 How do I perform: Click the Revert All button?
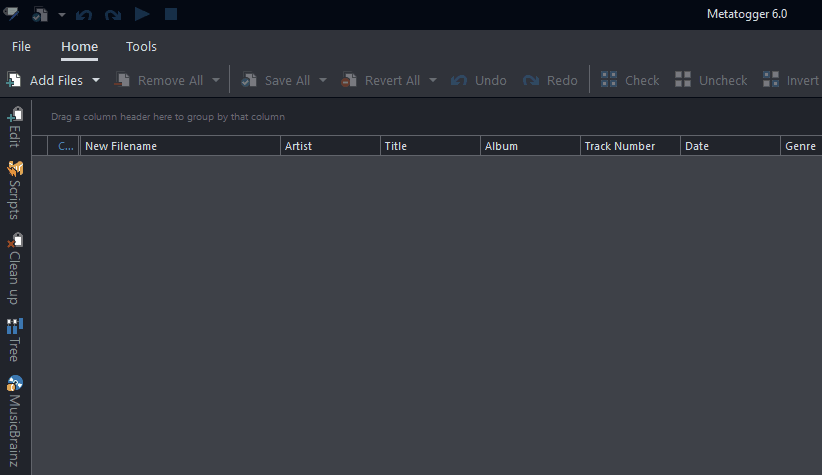381,80
